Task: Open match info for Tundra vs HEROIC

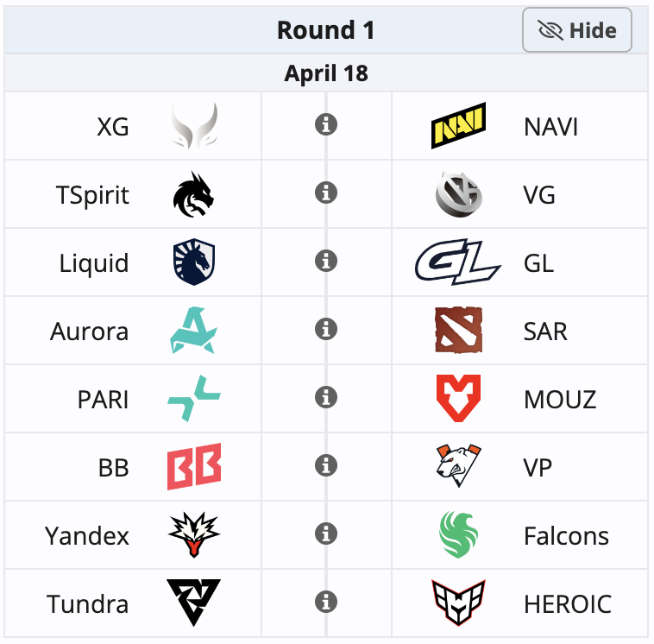Action: click(325, 601)
